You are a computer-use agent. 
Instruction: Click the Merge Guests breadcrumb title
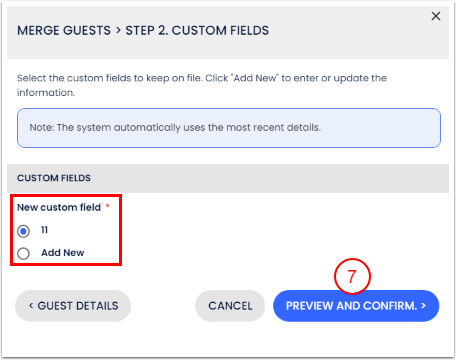64,31
